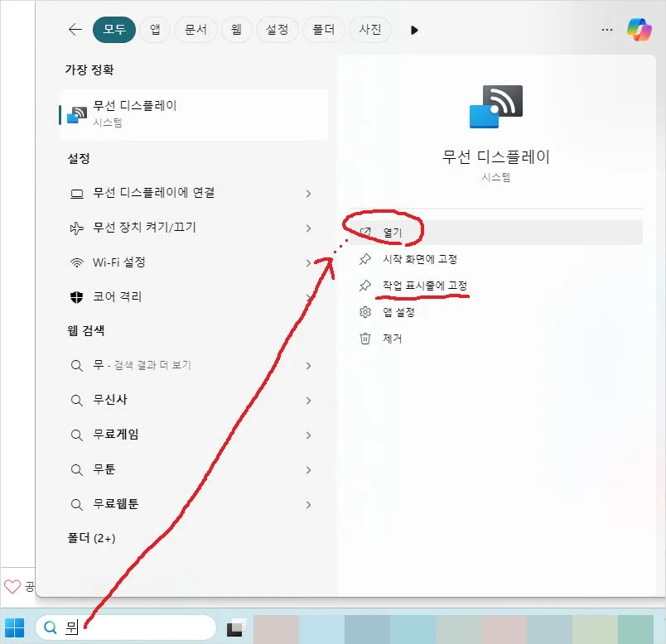Click the large 무선 디스플레이 app icon
This screenshot has height=644, width=666.
pyautogui.click(x=495, y=107)
